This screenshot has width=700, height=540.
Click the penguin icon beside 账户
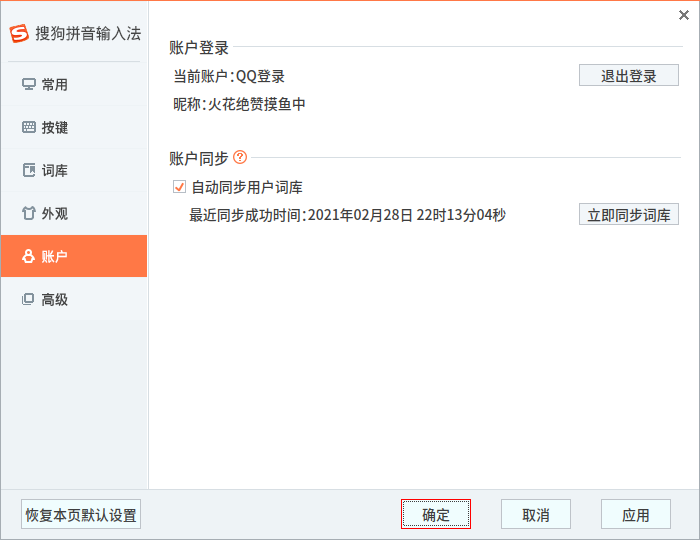click(x=28, y=257)
